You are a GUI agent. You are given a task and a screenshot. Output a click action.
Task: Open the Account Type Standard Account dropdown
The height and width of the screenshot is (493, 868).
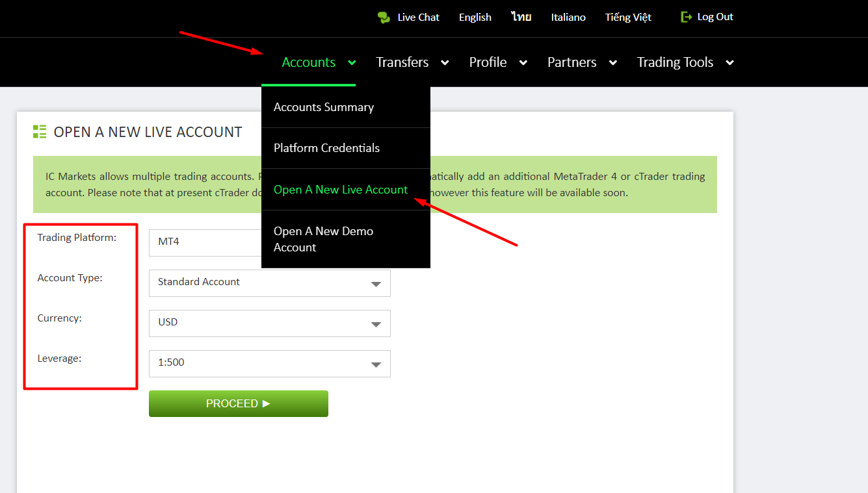point(270,283)
